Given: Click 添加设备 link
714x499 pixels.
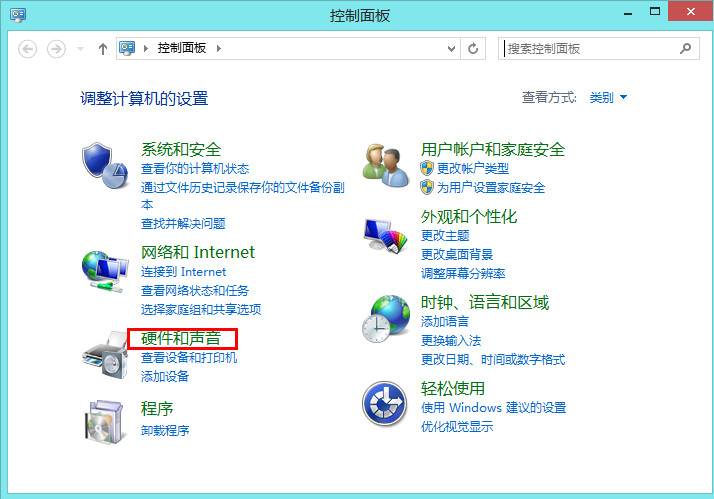Looking at the screenshot, I should coord(165,377).
